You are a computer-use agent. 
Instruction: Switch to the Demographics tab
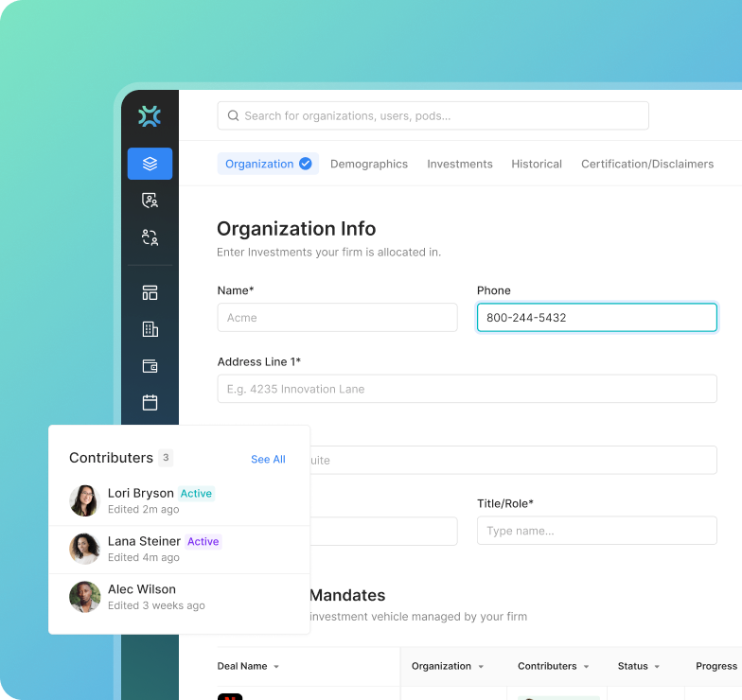369,164
